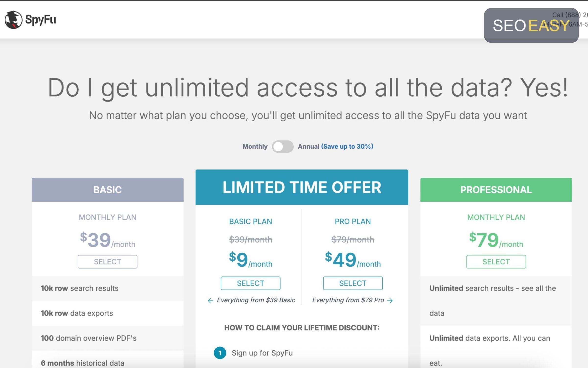Click the Sign up for SpyFu step
Image resolution: width=588 pixels, height=368 pixels.
pos(262,353)
